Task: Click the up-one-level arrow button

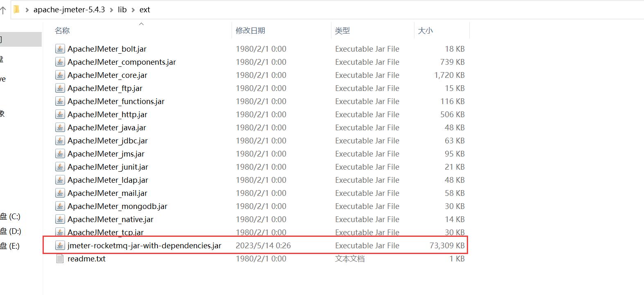Action: coord(3,10)
